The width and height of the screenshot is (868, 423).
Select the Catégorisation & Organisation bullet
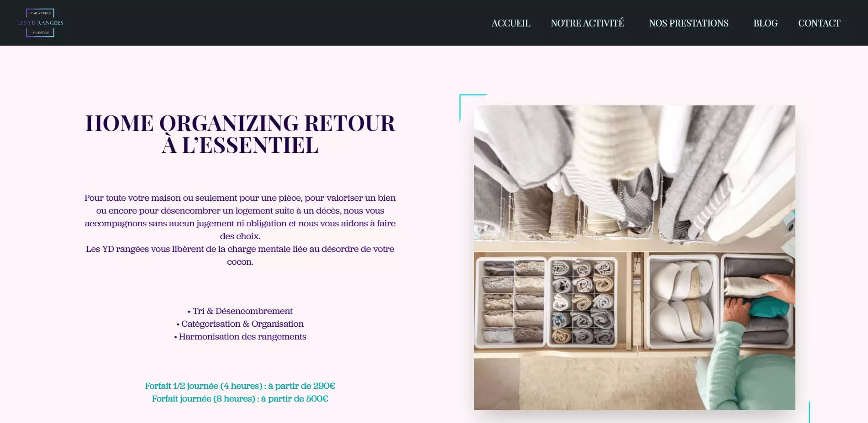tap(240, 324)
